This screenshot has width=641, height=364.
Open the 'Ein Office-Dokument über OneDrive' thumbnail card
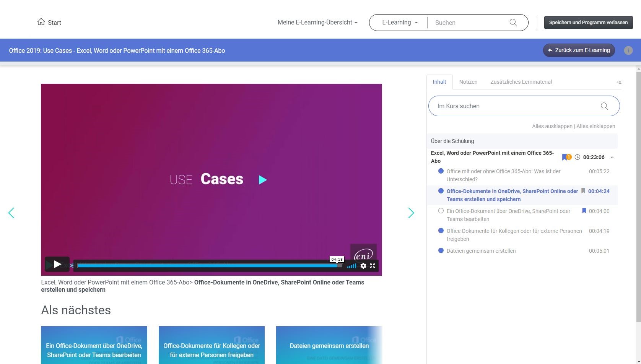94,345
